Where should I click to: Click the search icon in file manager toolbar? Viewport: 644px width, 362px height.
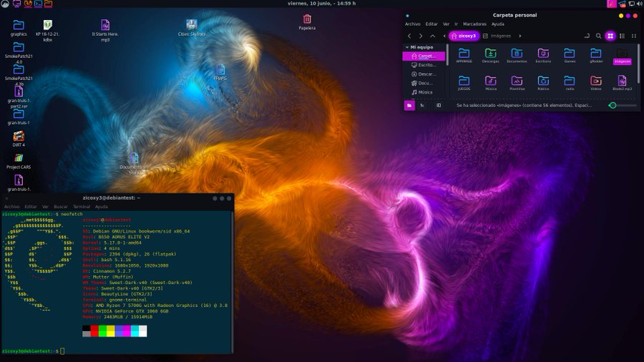(598, 36)
